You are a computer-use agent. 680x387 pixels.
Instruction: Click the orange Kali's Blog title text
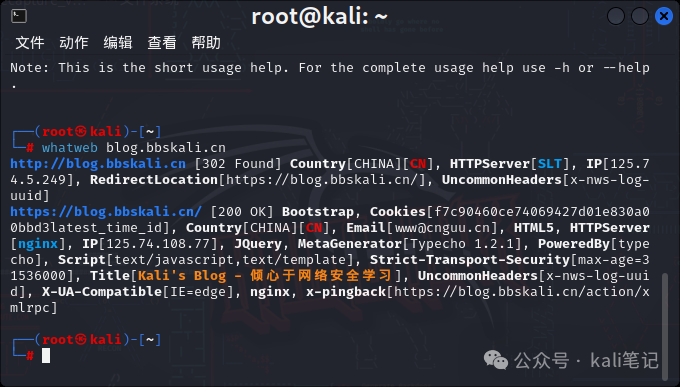265,276
